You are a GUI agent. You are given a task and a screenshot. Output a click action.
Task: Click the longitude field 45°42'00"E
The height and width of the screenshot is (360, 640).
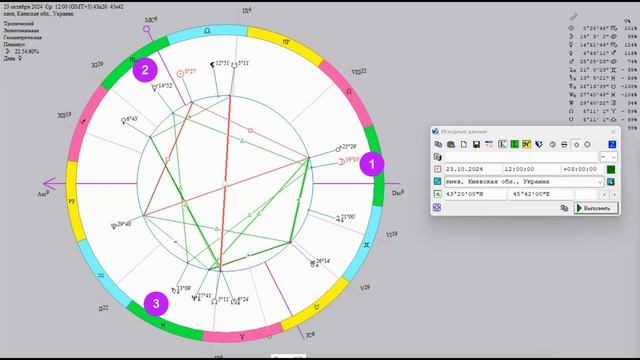[x=541, y=194]
